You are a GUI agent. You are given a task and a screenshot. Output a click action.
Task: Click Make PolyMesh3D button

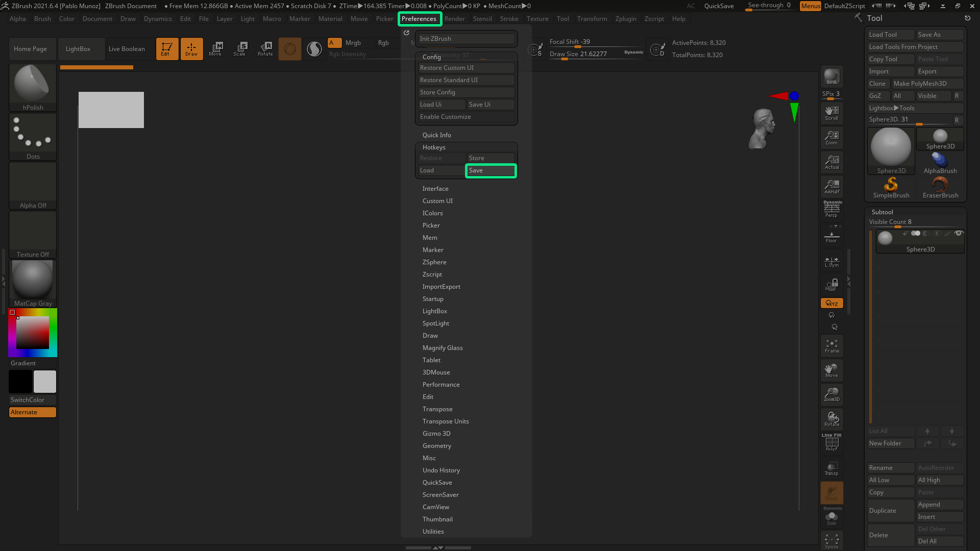pyautogui.click(x=928, y=84)
